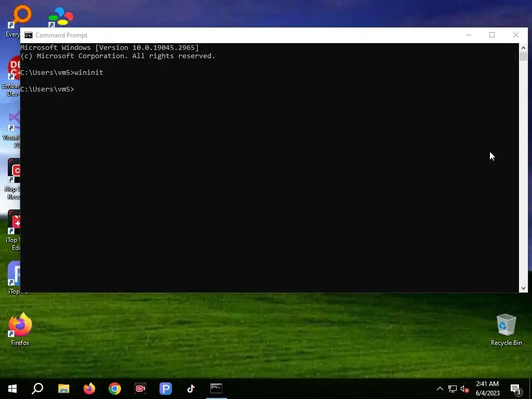Open File Explorer from taskbar
The height and width of the screenshot is (399, 532).
63,389
